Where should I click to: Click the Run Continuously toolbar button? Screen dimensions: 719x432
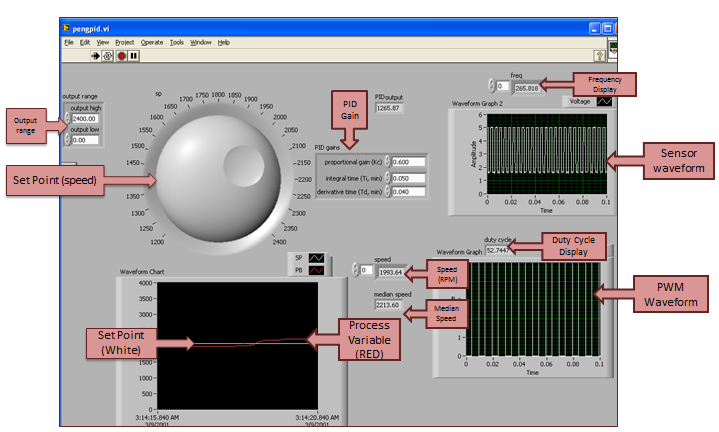[x=107, y=56]
